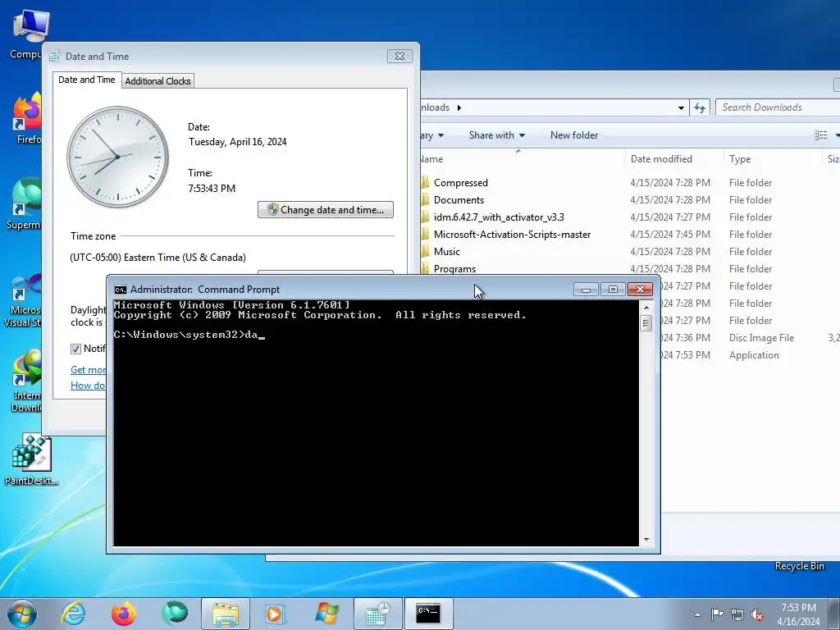Click the Disc Image File row type
The image size is (840, 630).
point(761,338)
